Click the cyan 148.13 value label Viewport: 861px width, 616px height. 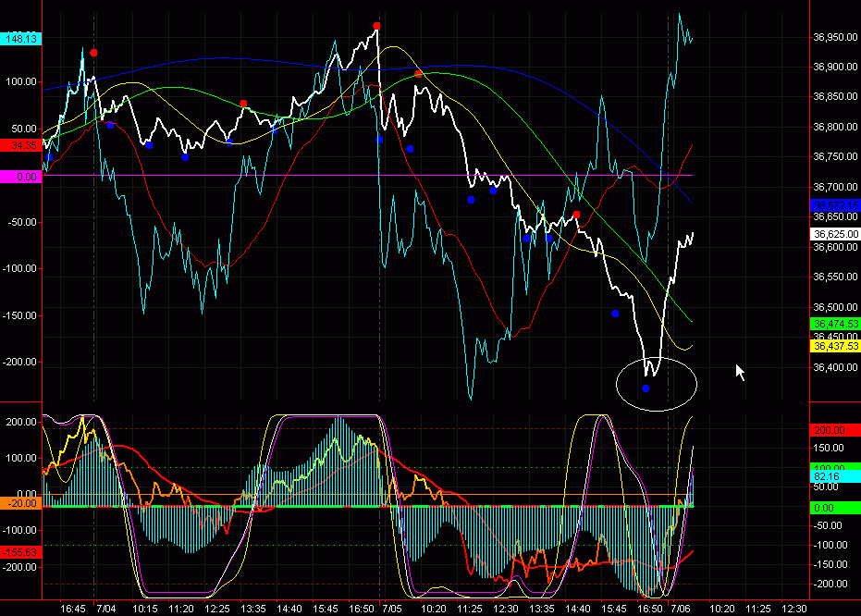[x=21, y=39]
